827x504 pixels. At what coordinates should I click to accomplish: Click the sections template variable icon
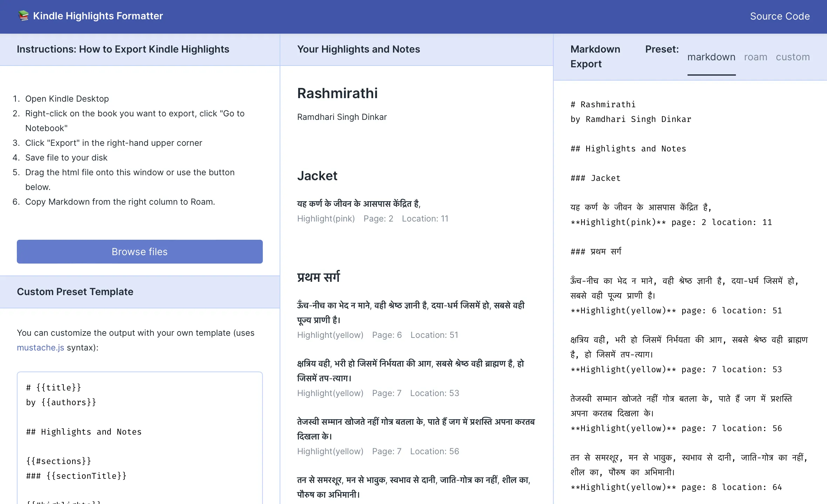59,461
